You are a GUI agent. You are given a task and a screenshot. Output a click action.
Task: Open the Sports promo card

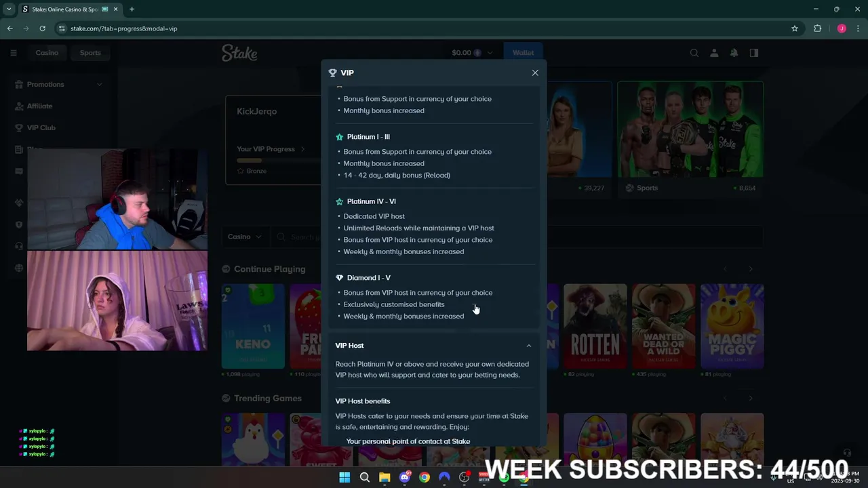pos(690,140)
